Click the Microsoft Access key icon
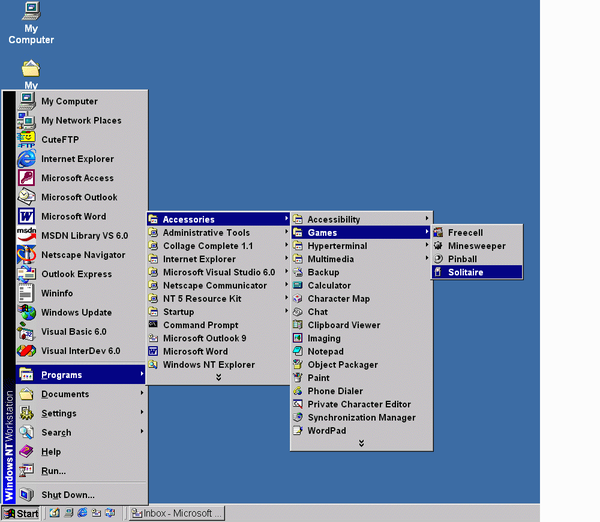 27,178
